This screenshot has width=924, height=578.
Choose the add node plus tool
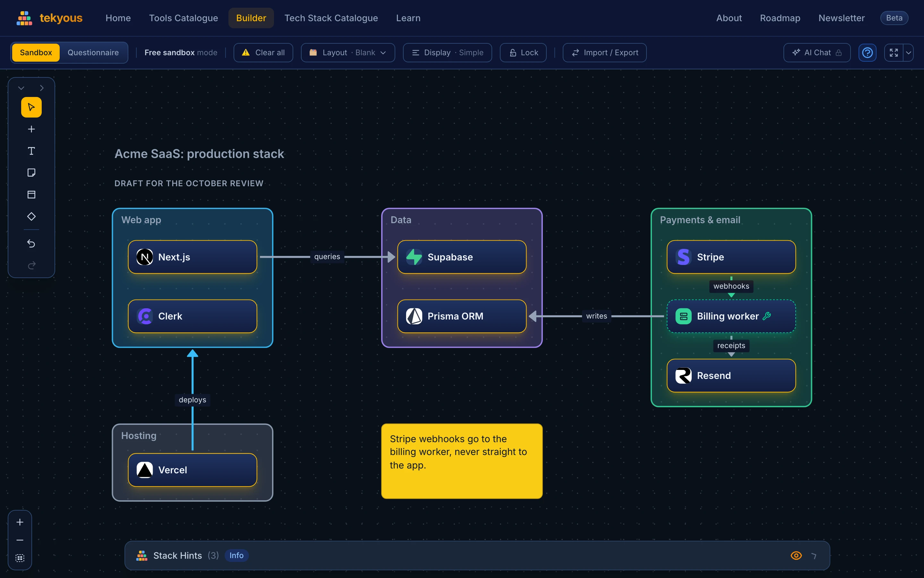(x=31, y=129)
